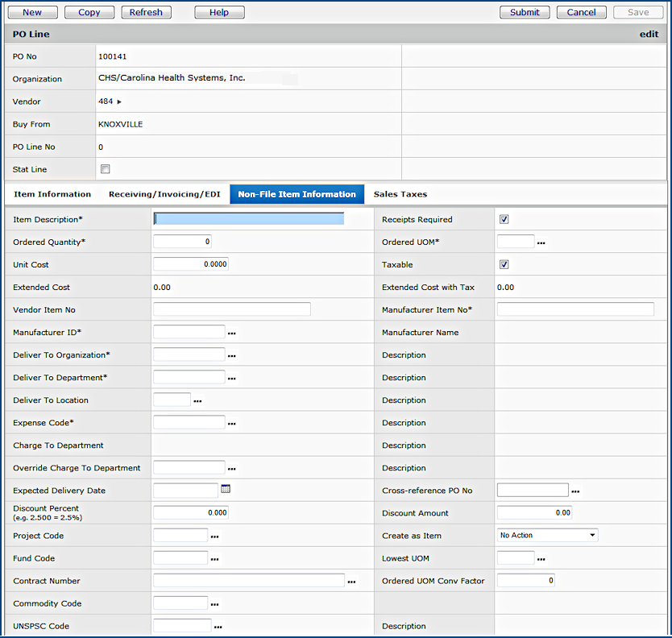Uncheck the Taxable checkbox

[504, 264]
